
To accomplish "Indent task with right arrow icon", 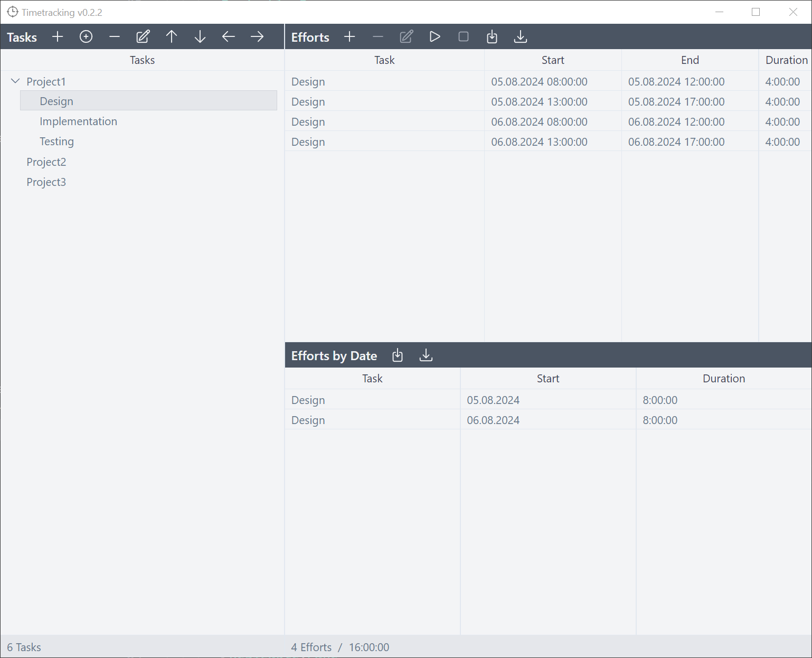I will pos(257,37).
